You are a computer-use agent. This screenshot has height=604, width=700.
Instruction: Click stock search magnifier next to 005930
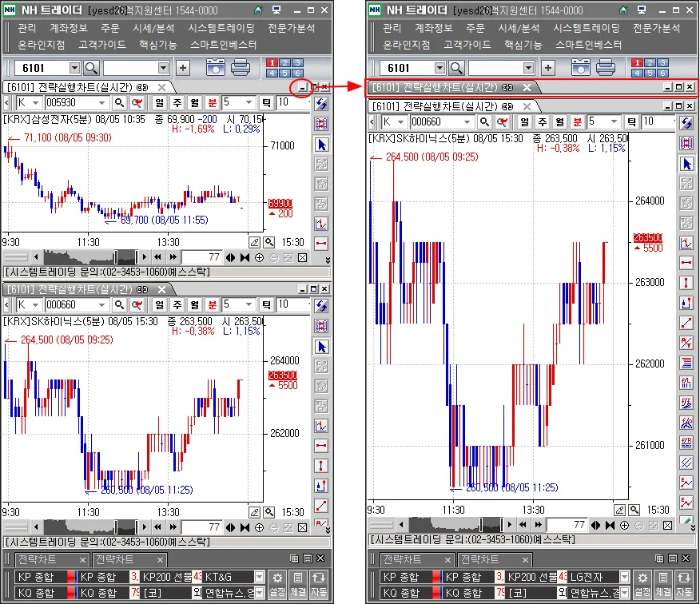pyautogui.click(x=119, y=103)
